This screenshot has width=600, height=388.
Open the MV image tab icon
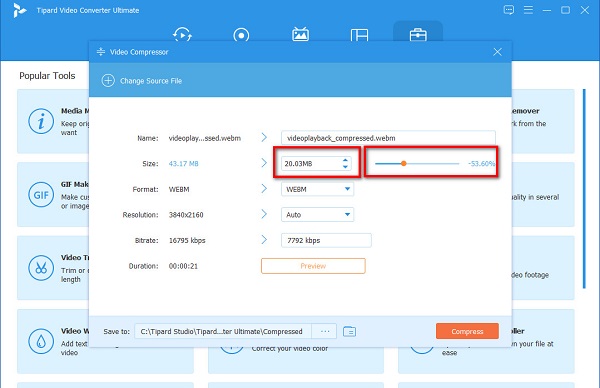[300, 34]
